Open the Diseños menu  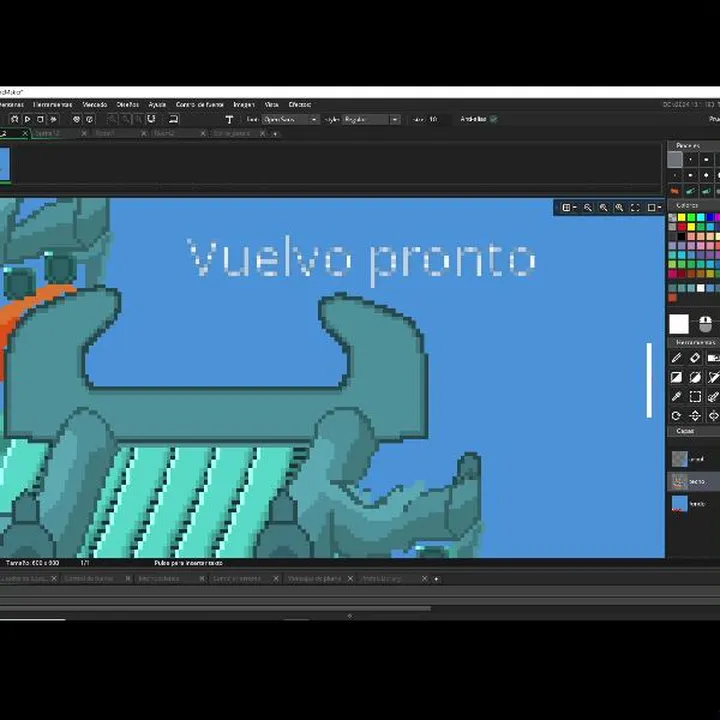point(128,105)
